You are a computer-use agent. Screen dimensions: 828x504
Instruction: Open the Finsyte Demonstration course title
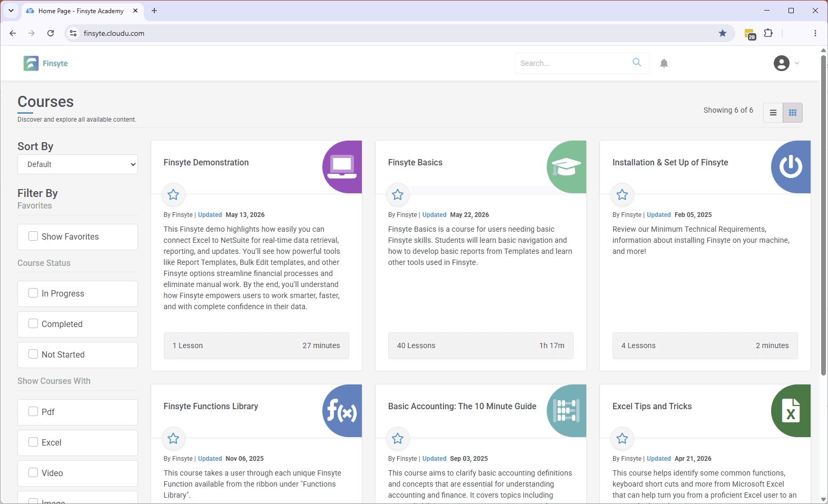coord(206,163)
